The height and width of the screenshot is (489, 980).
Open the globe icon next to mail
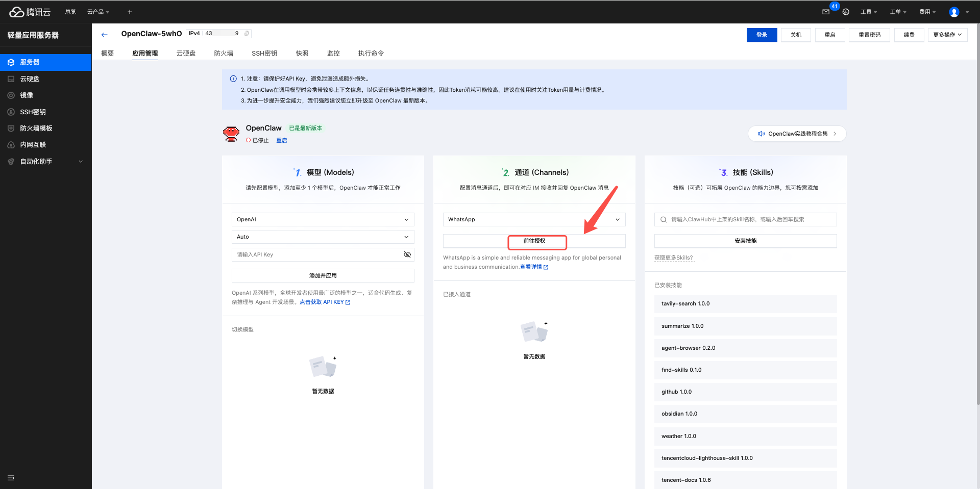(x=846, y=12)
